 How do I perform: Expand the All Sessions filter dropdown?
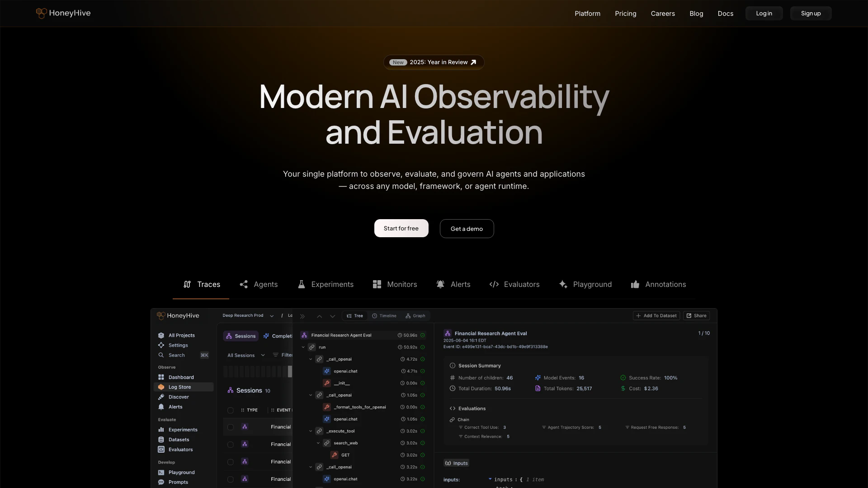pos(246,355)
